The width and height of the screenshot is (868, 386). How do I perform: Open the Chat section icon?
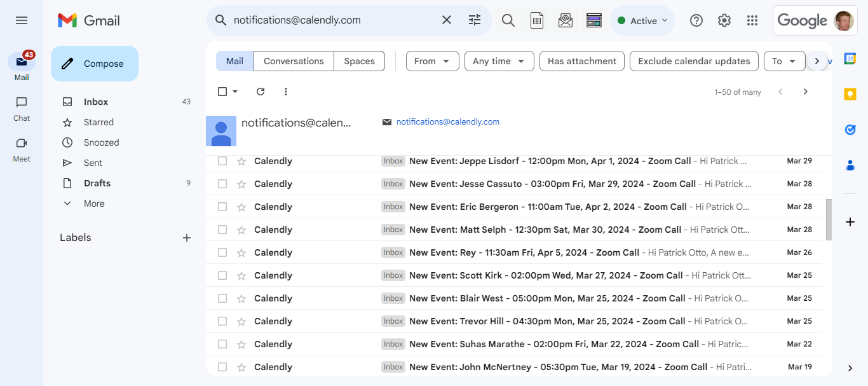[x=22, y=108]
